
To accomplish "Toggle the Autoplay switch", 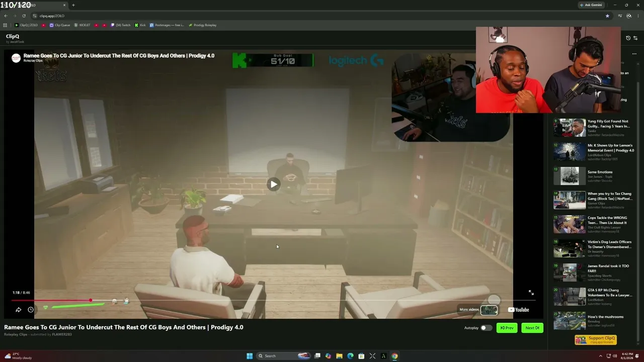I will tap(486, 328).
